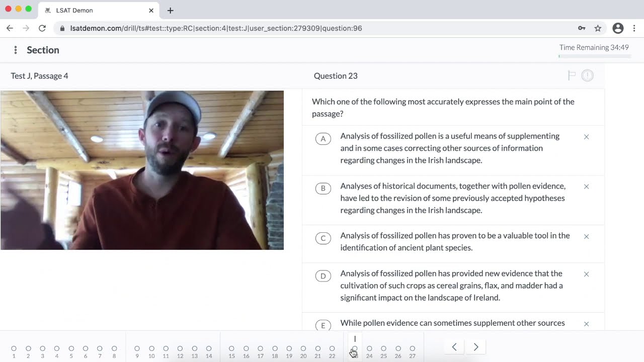Click the Question 23 heading
Viewport: 644px width, 362px height.
[336, 76]
